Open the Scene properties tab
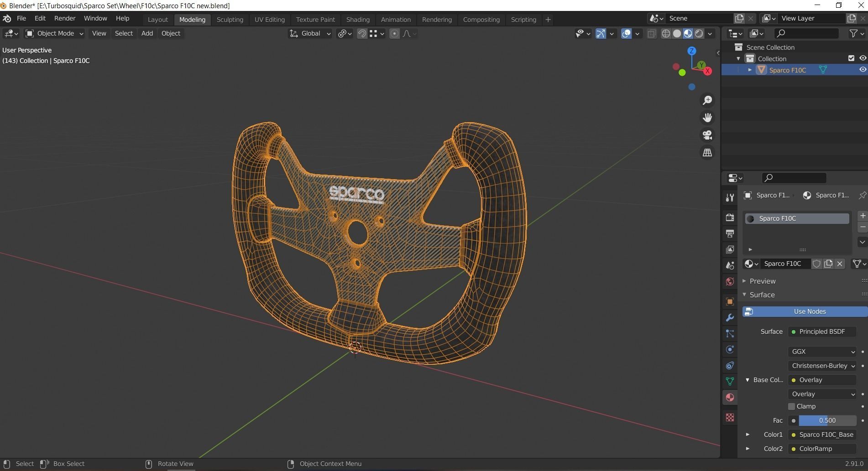 (x=730, y=265)
